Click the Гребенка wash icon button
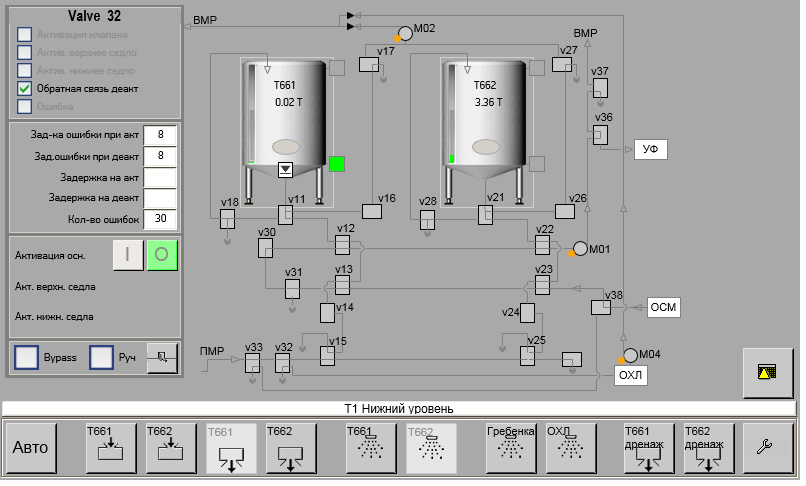806x486 pixels. (x=511, y=447)
